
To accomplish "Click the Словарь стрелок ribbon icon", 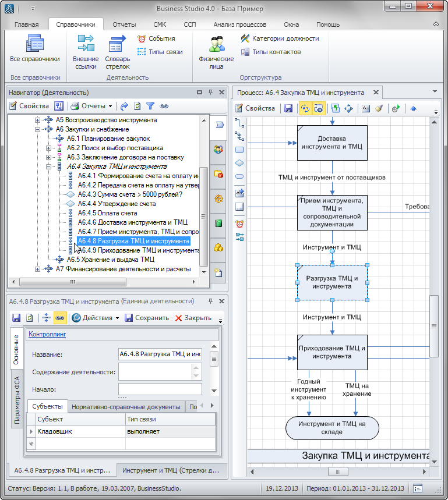I will coord(118,51).
